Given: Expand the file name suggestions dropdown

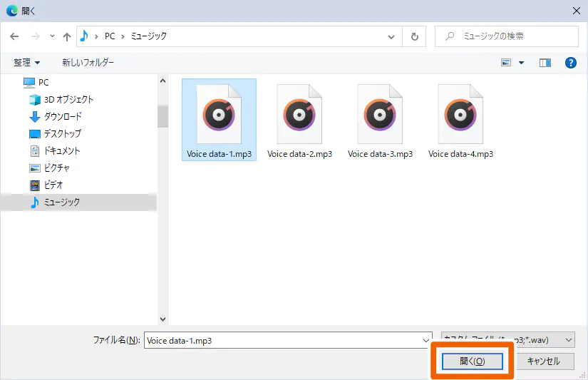Looking at the screenshot, I should [426, 340].
